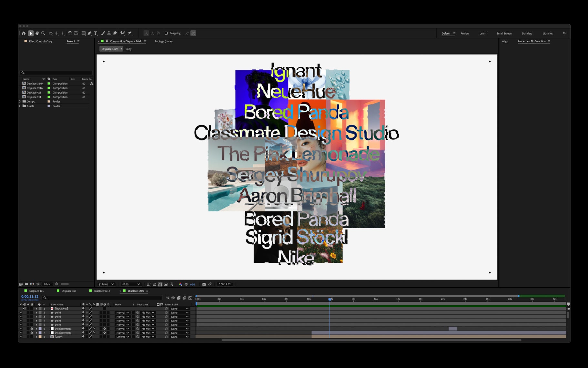Delete selected project item with trash icon
Viewport: 588px width, 368px height.
[56, 284]
